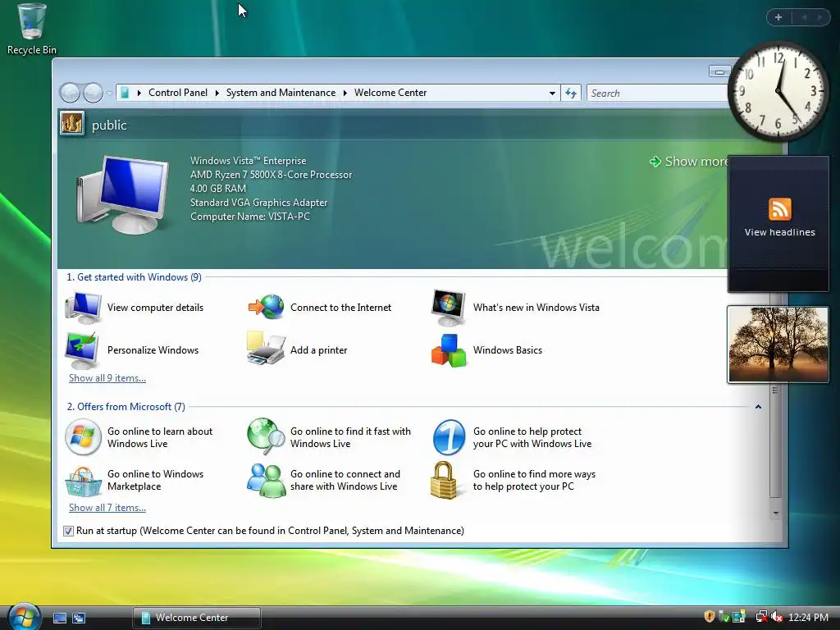This screenshot has width=840, height=630.
Task: Open What's new in Windows Vista icon
Action: click(x=449, y=308)
